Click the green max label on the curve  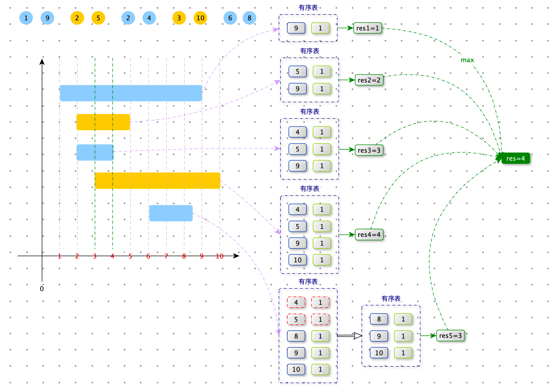click(467, 60)
